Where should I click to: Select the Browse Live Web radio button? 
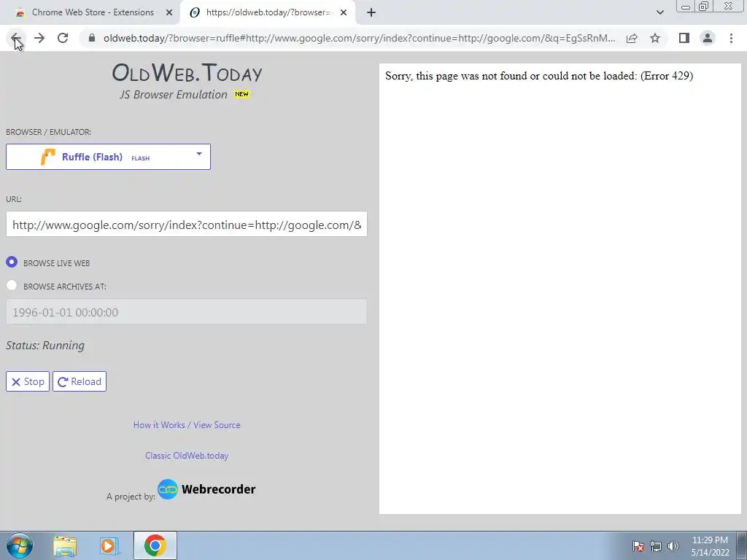(x=12, y=262)
